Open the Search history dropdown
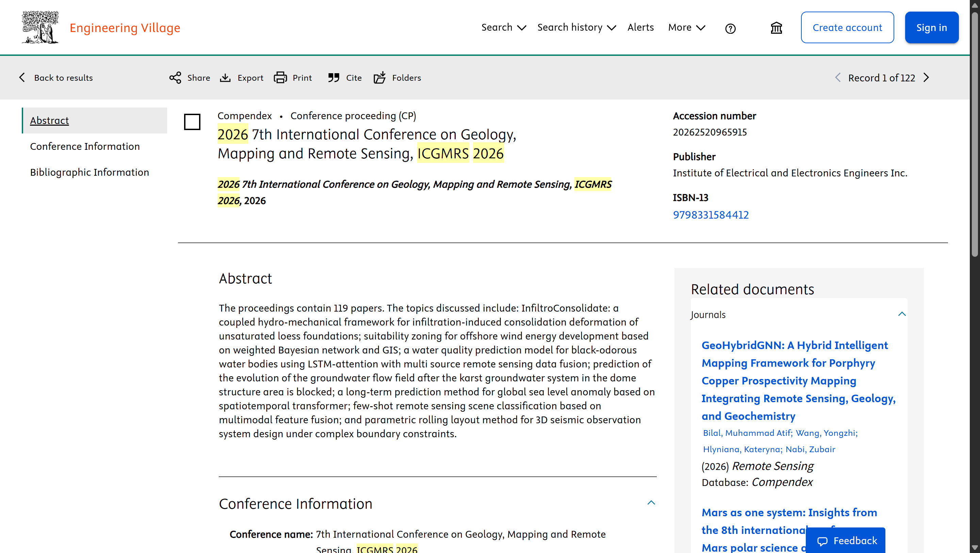The image size is (980, 553). (x=576, y=27)
